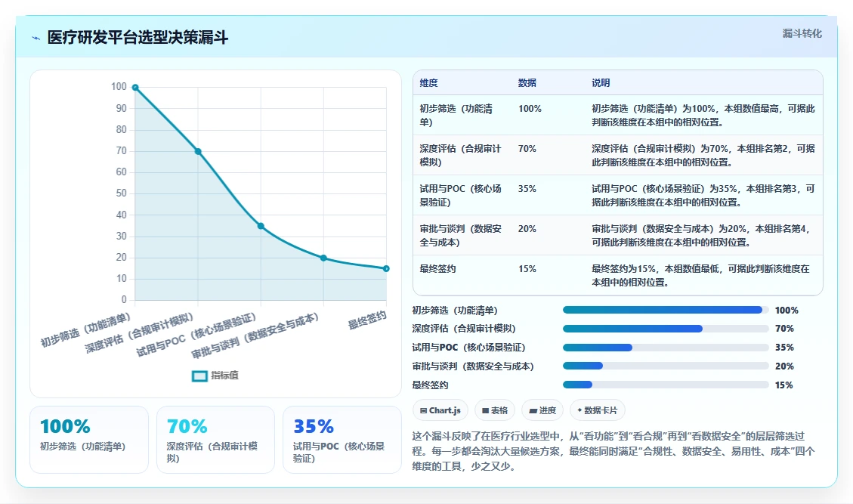853x504 pixels.
Task: Click the 70% value in table
Action: tap(527, 149)
